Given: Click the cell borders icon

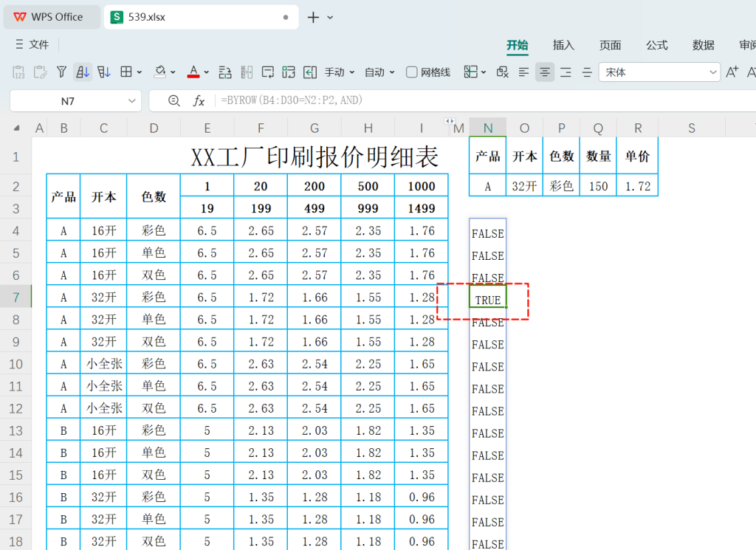Looking at the screenshot, I should [x=126, y=72].
